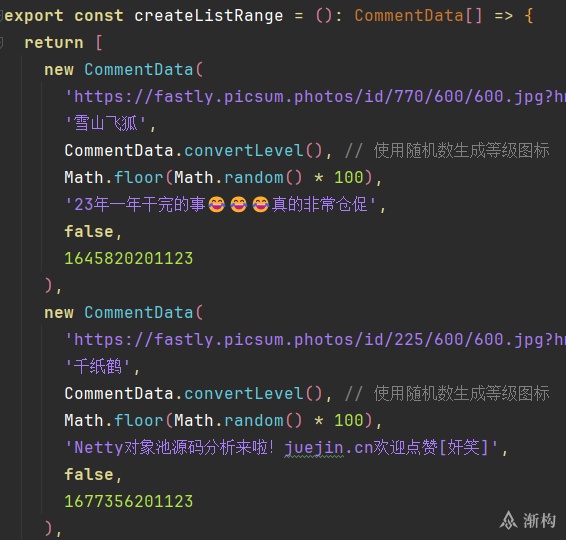The image size is (566, 540).
Task: Click the 渐构 watermark logo icon
Action: click(x=509, y=520)
